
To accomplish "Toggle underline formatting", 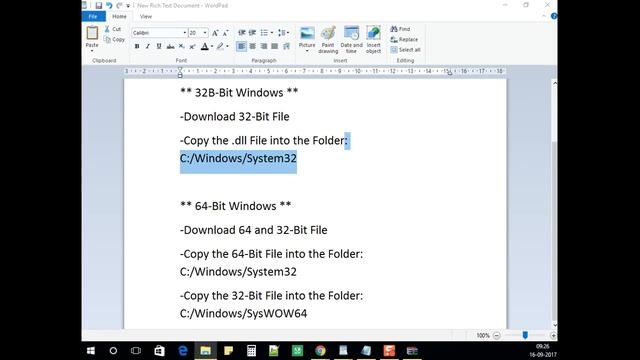I will [x=159, y=47].
